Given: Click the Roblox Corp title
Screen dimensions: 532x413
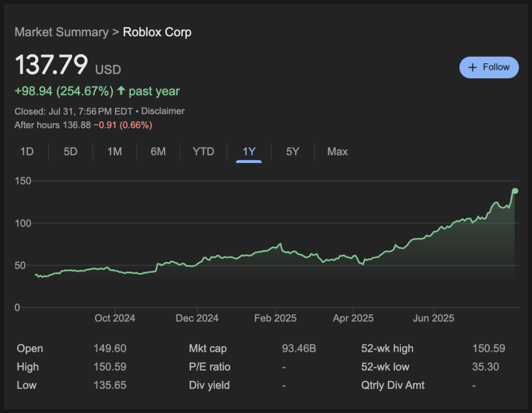Looking at the screenshot, I should coord(157,32).
